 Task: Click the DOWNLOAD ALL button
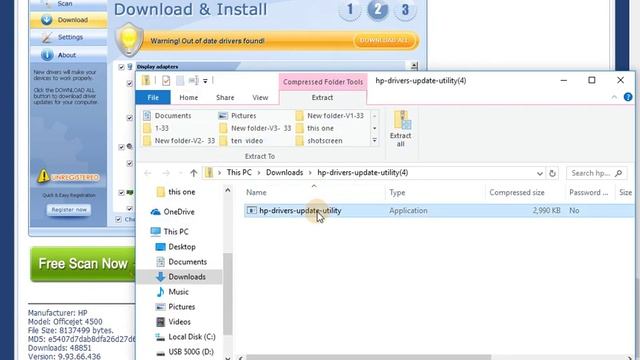pyautogui.click(x=384, y=40)
